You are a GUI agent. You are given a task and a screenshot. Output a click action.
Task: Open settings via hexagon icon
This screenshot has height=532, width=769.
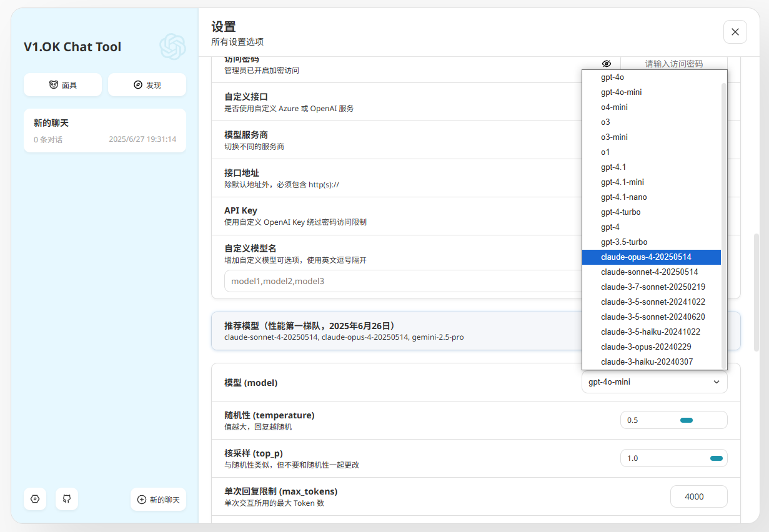pos(35,500)
